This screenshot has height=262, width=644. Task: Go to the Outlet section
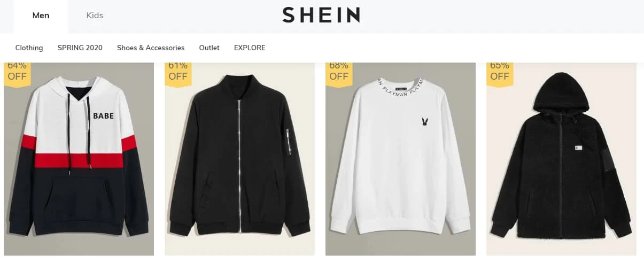coord(210,48)
